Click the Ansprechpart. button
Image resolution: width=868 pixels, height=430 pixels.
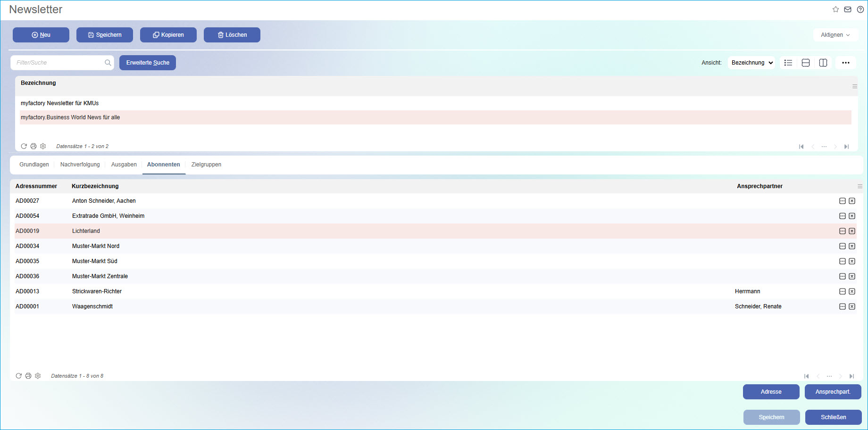click(833, 392)
